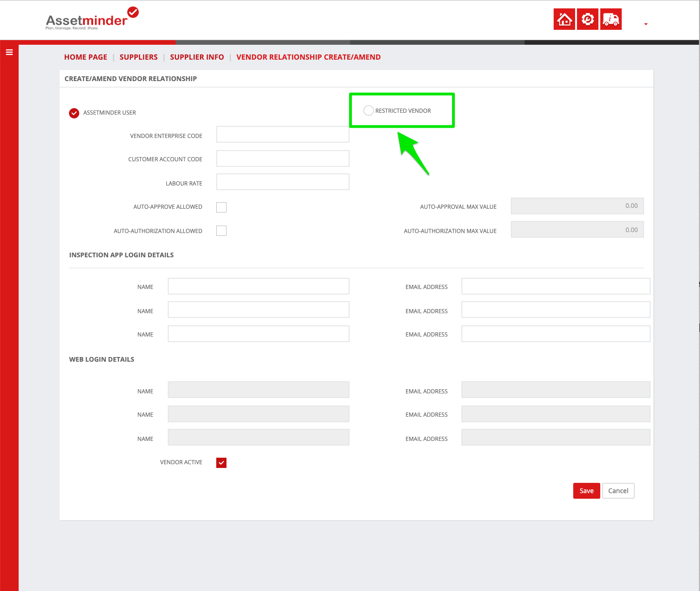Open SUPPLIER INFO breadcrumb link
Image resolution: width=700 pixels, height=591 pixels.
(197, 57)
